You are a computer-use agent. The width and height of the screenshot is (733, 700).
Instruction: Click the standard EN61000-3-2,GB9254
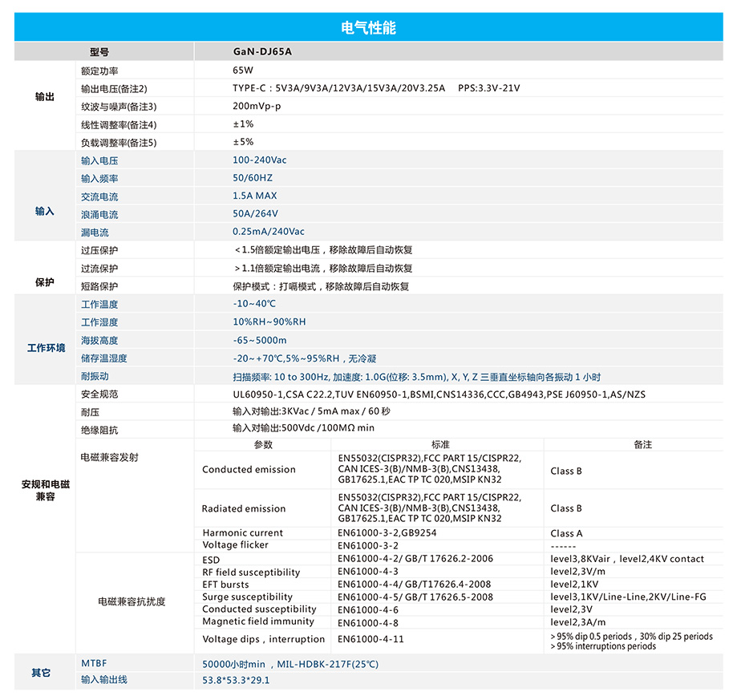click(387, 532)
